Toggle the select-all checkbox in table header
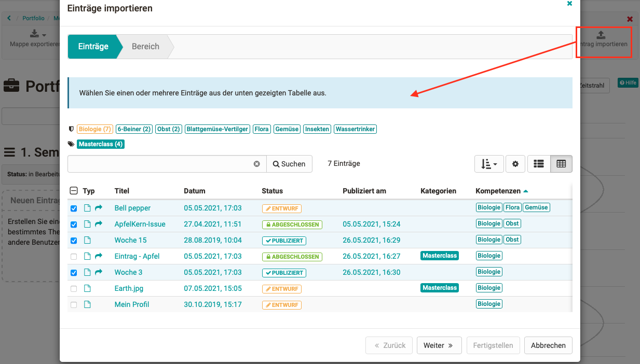The image size is (640, 364). 74,191
